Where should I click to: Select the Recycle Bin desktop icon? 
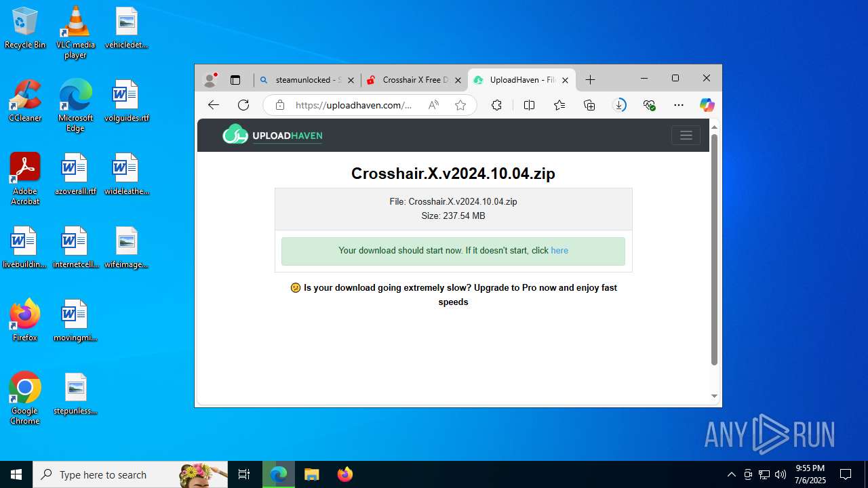[25, 28]
